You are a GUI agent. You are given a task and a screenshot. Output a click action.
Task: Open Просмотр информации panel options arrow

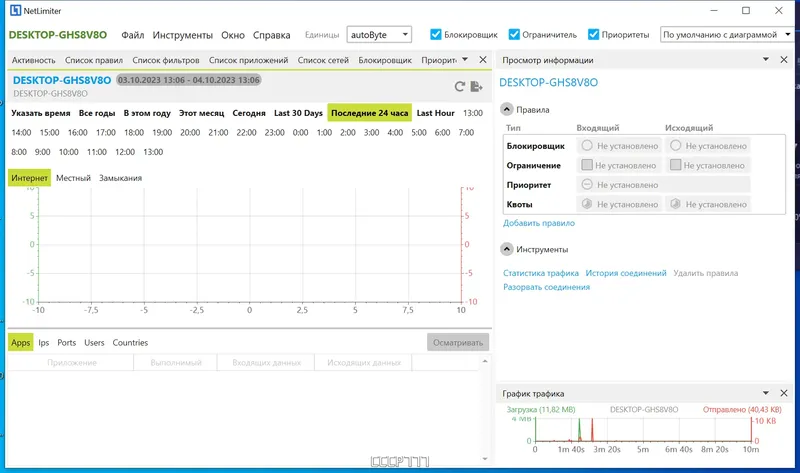(766, 60)
